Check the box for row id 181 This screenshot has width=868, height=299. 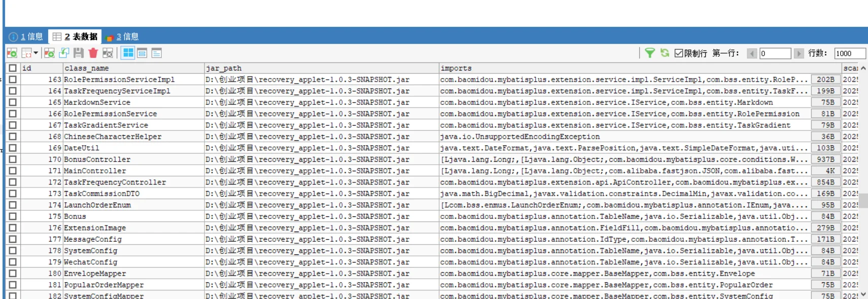pos(13,285)
